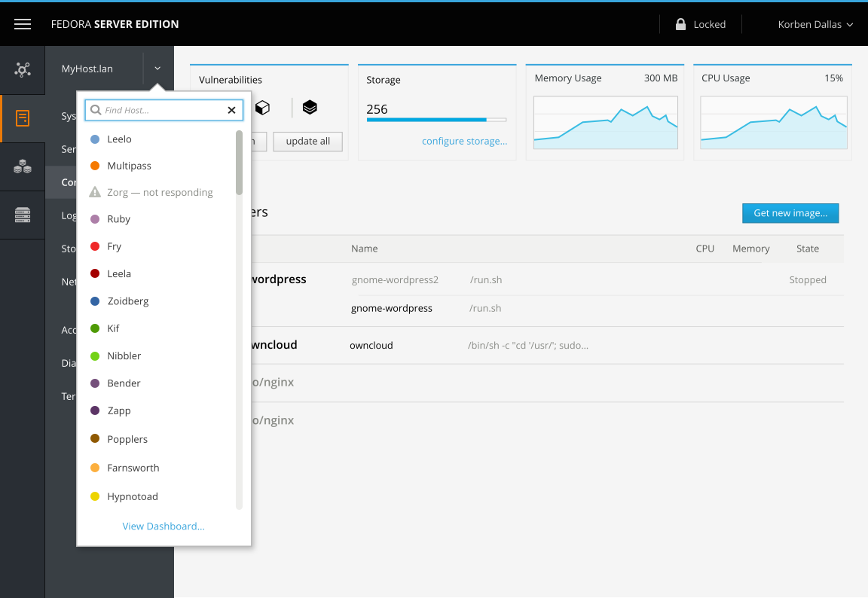Open the View Dashboard link
868x598 pixels.
click(164, 526)
